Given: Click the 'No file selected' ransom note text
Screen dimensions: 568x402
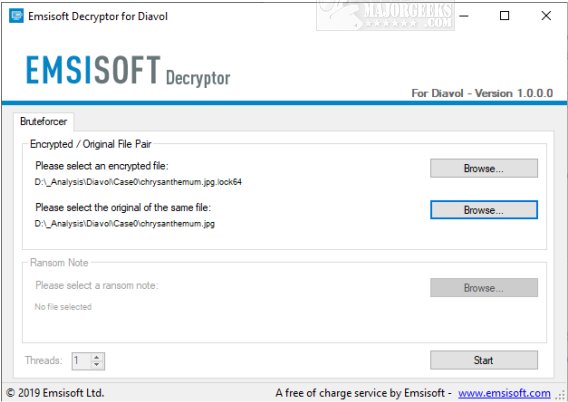Looking at the screenshot, I should click(63, 307).
